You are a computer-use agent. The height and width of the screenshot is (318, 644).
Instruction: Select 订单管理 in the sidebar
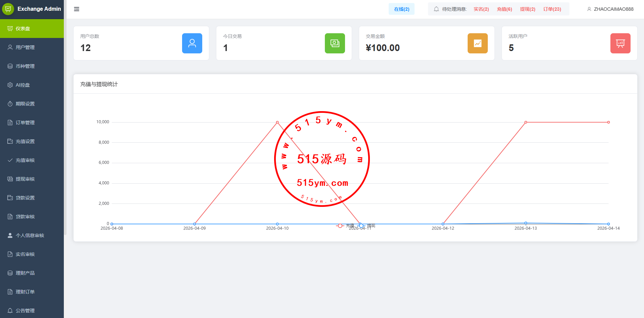pyautogui.click(x=25, y=123)
